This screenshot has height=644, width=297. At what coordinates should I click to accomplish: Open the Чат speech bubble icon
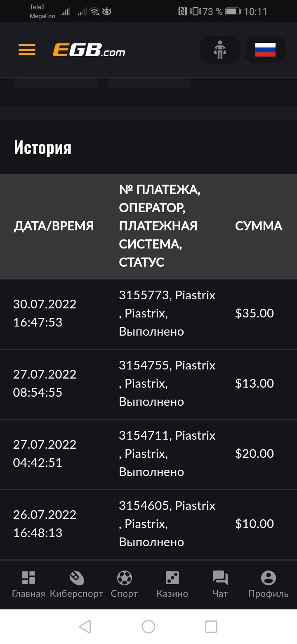pos(220,578)
